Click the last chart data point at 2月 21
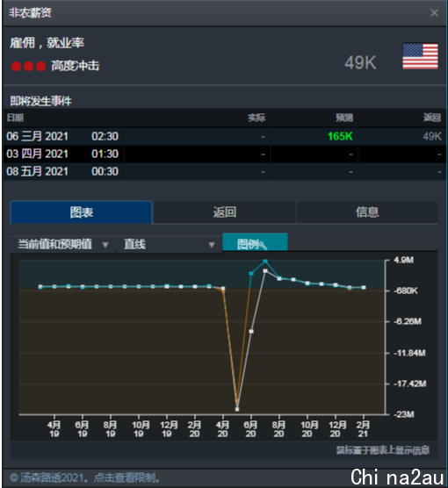This screenshot has height=488, width=448. tap(364, 288)
